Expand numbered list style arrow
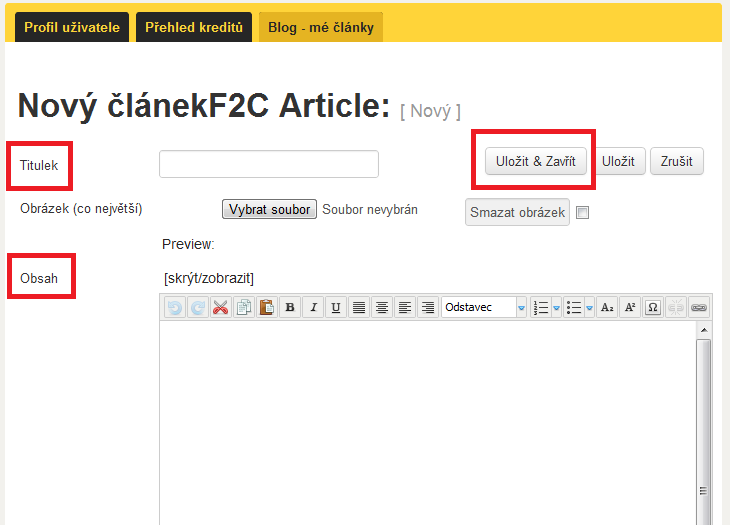Image resolution: width=730 pixels, height=525 pixels. (x=556, y=308)
